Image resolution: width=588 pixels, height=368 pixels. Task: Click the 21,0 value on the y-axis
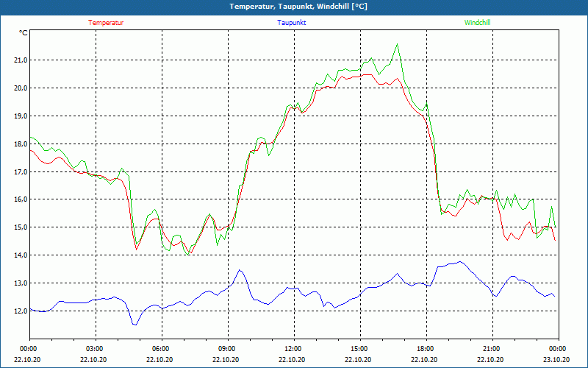[x=21, y=60]
